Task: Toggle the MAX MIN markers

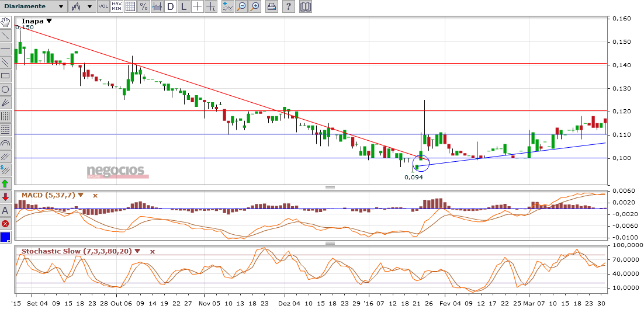Action: pyautogui.click(x=116, y=7)
